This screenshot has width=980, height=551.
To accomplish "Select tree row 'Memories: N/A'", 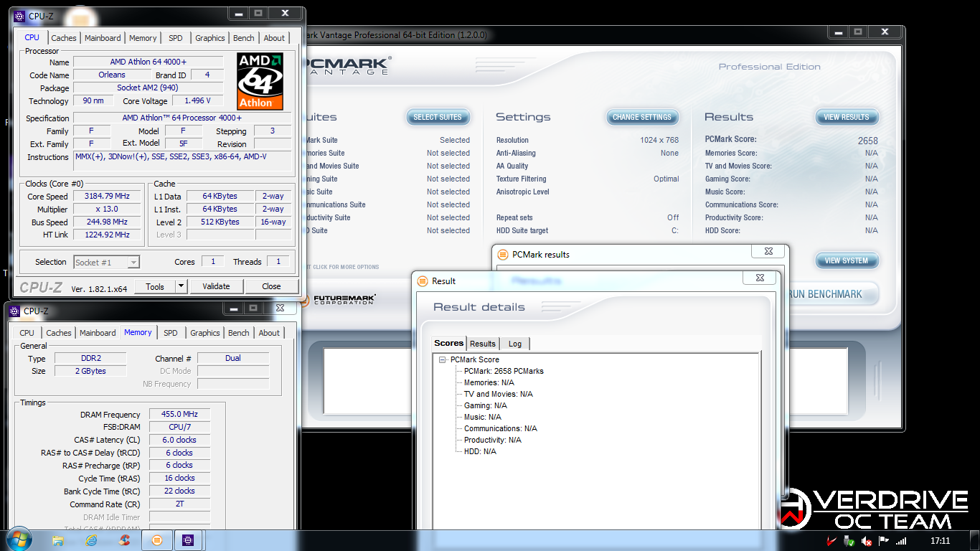I will pos(489,382).
